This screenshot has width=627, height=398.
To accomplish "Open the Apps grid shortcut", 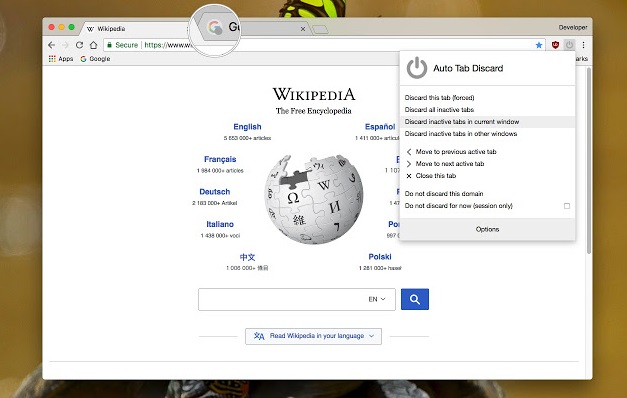I will click(61, 59).
